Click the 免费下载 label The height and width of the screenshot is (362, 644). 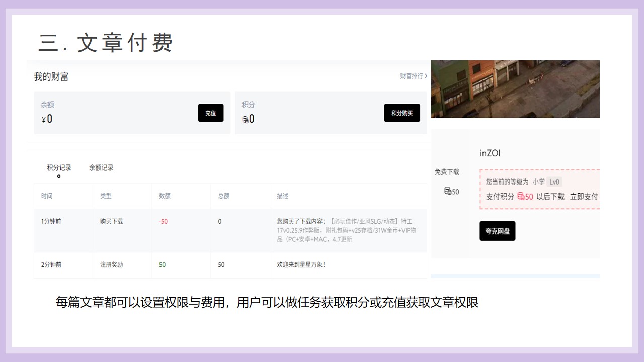(x=447, y=172)
